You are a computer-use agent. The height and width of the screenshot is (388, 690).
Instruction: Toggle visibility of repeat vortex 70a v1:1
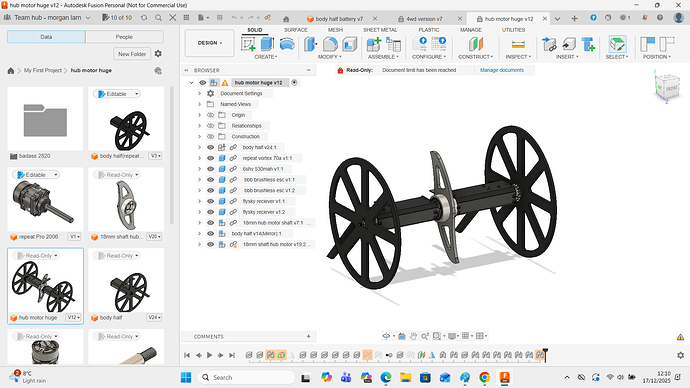(x=210, y=158)
